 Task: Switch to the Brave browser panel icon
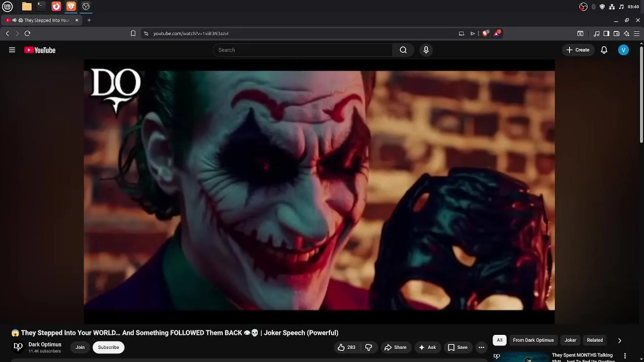click(71, 7)
